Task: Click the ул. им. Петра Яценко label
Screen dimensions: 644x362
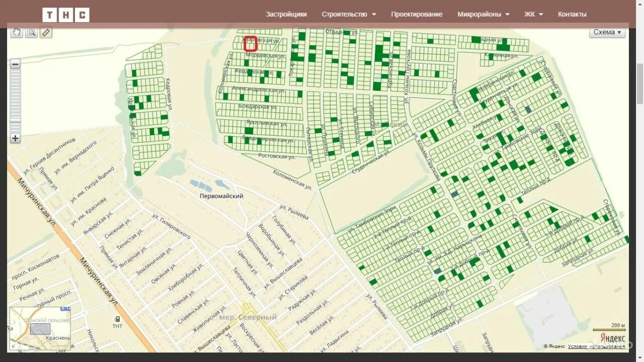Action: 92,185
